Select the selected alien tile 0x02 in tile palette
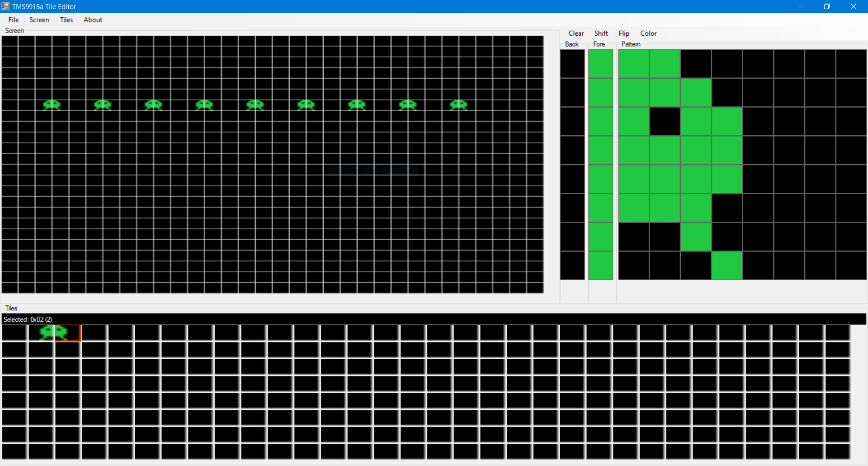The height and width of the screenshot is (466, 868). click(68, 333)
